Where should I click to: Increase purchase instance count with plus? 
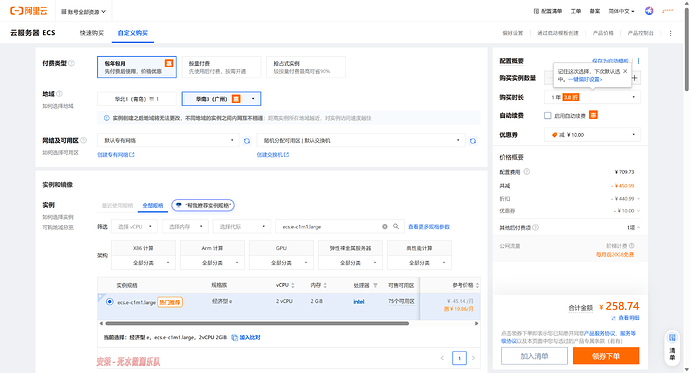coord(635,78)
